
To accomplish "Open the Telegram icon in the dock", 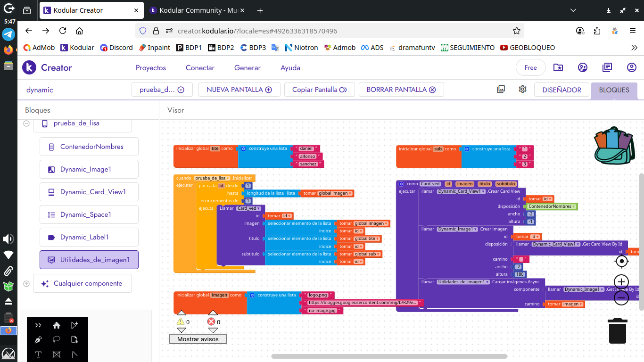I will (8, 34).
